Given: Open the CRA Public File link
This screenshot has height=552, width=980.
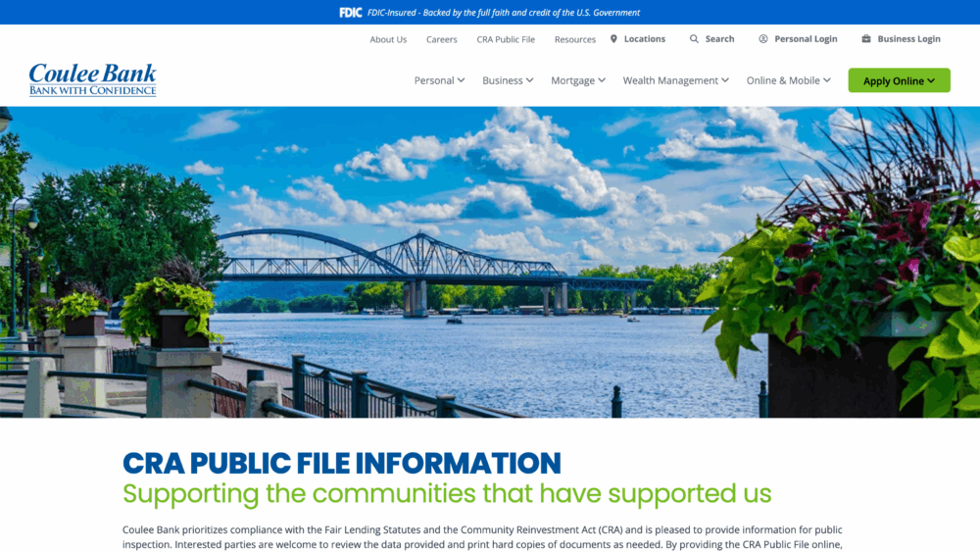Looking at the screenshot, I should 506,39.
